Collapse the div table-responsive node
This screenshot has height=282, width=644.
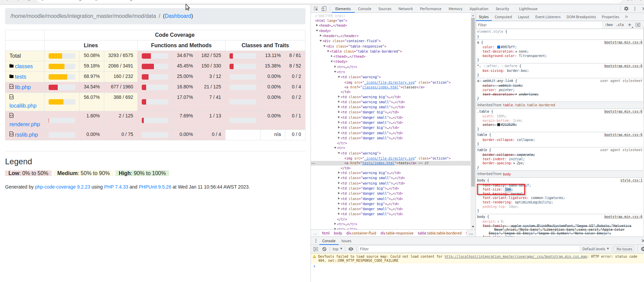(324, 46)
